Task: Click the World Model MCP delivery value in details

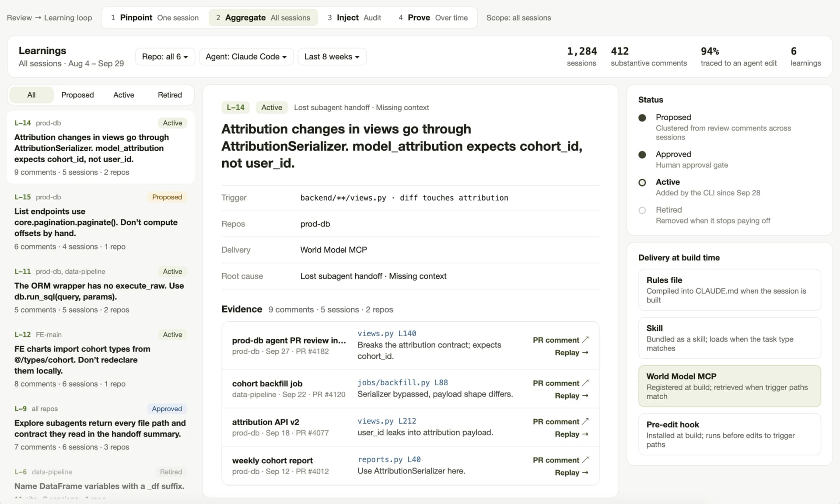Action: pyautogui.click(x=333, y=250)
